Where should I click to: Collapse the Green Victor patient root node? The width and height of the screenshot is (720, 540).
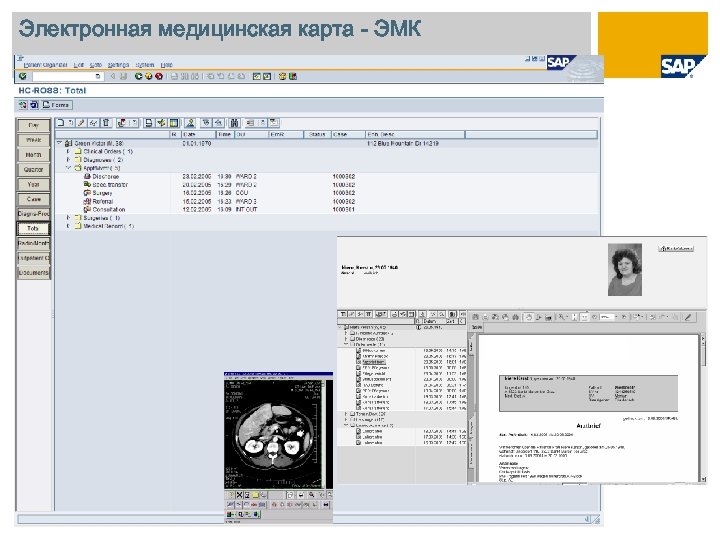(x=60, y=143)
